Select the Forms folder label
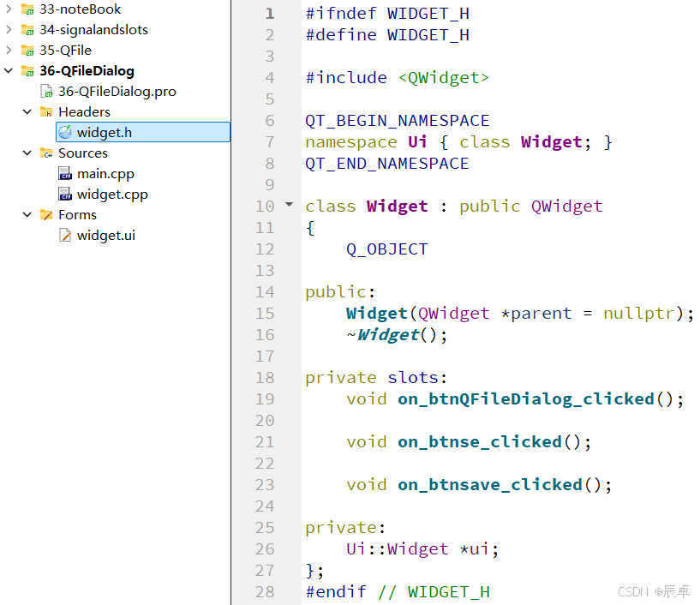This screenshot has height=605, width=700. pos(77,214)
